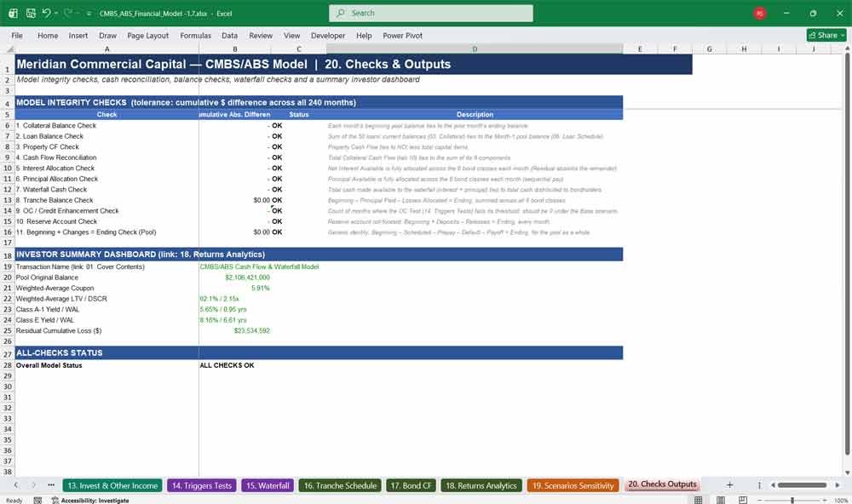Switch to Page Break Preview icon
852x504 pixels.
[743, 500]
